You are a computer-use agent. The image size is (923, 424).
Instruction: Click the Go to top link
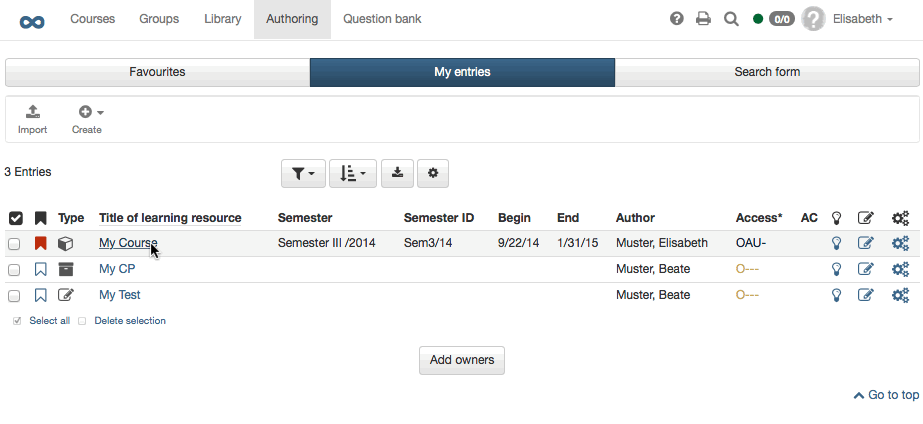tap(886, 395)
